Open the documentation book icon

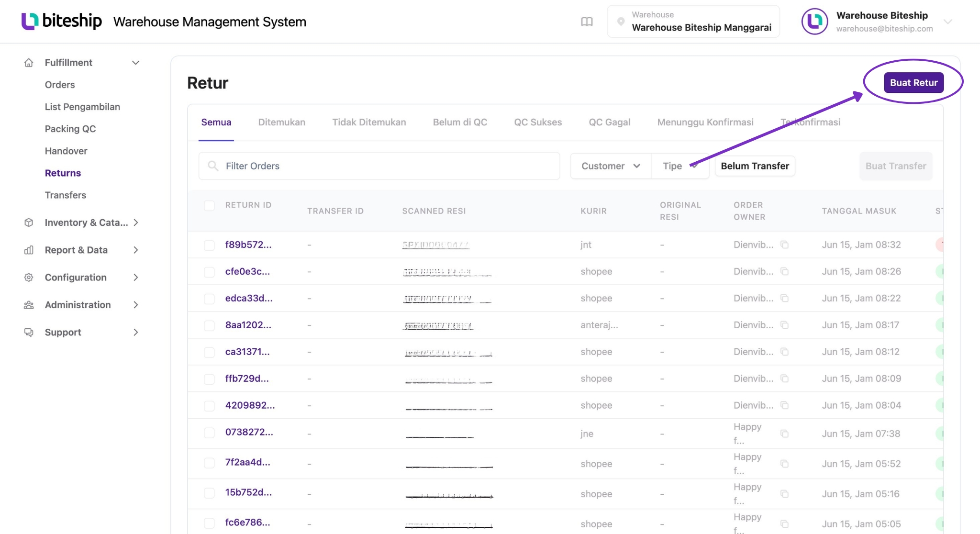point(587,22)
